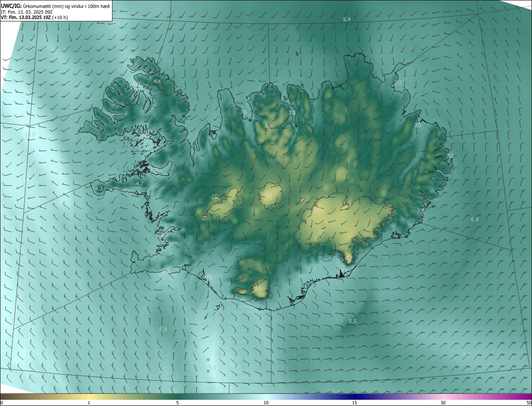Click the 8.0 value label
The width and height of the screenshot is (532, 406).
[467, 354]
